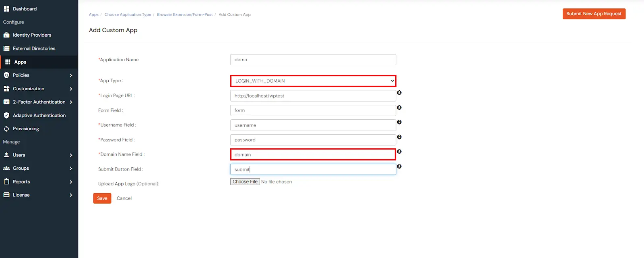Click the Submit Button Field input

click(313, 169)
